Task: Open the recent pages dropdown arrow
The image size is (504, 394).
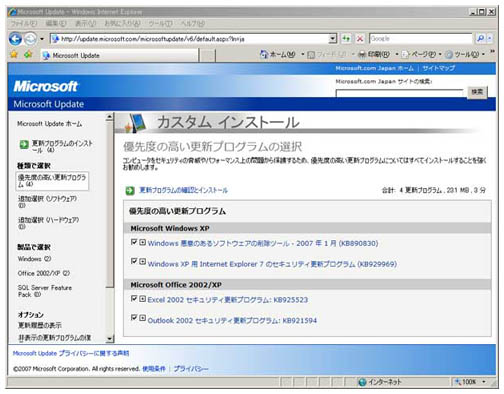Action: [42, 39]
